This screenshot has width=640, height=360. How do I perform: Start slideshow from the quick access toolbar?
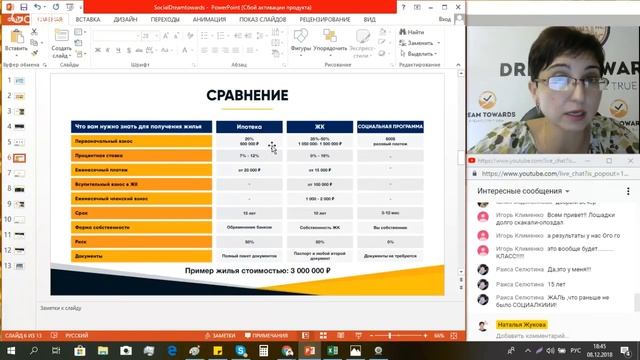(x=70, y=7)
